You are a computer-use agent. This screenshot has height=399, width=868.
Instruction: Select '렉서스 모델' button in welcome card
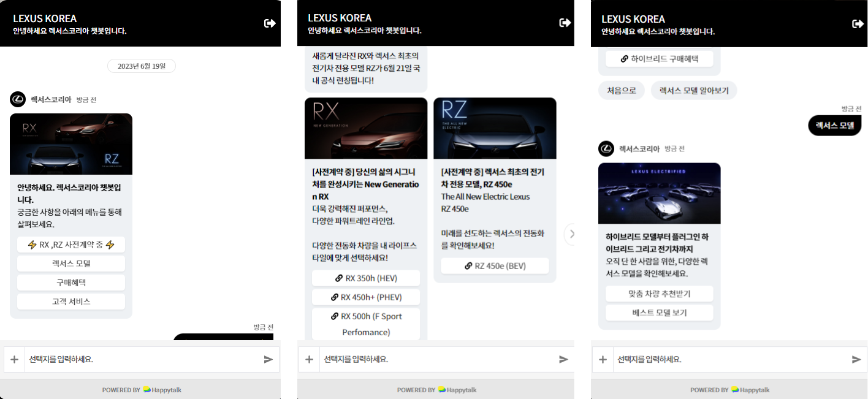(x=71, y=264)
